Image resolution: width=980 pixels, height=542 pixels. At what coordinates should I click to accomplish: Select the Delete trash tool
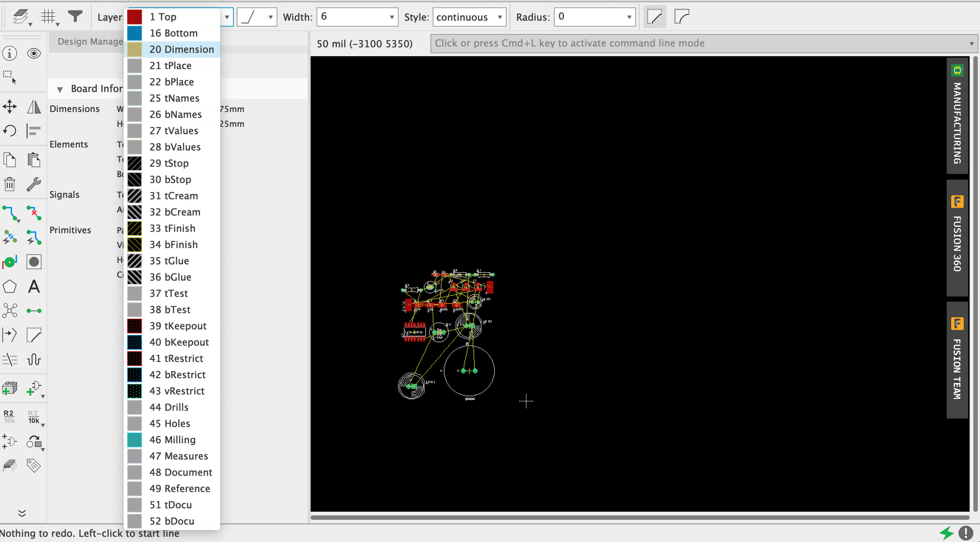pyautogui.click(x=10, y=184)
